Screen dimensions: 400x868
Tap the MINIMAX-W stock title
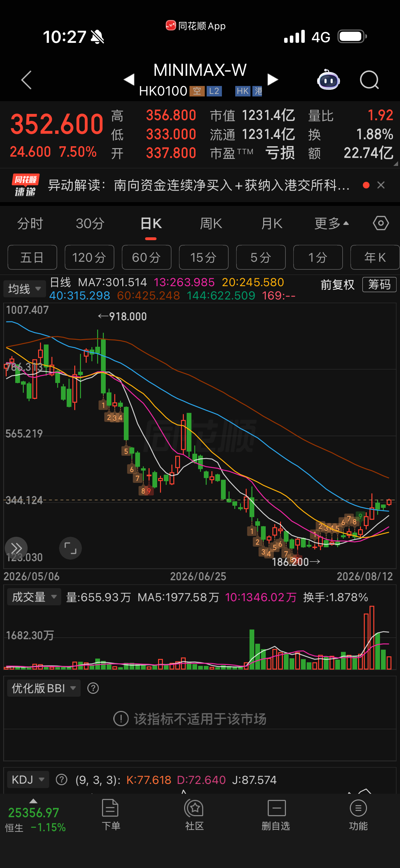[x=200, y=70]
